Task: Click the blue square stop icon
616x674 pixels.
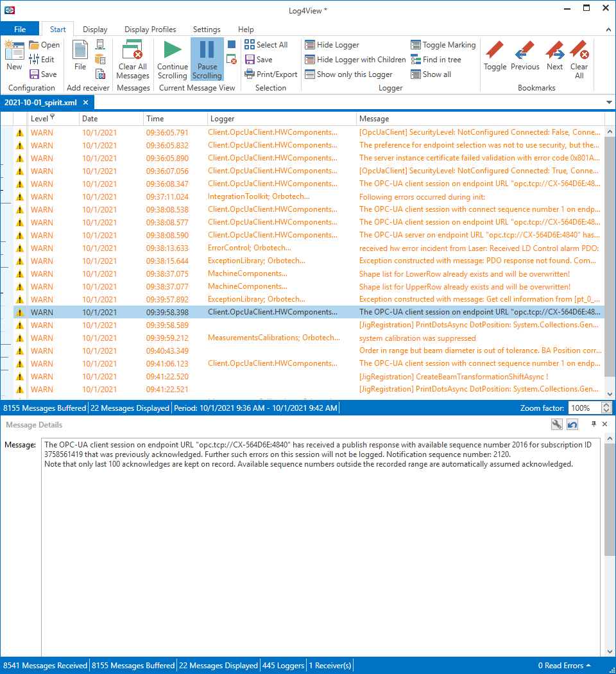Action: [x=232, y=44]
